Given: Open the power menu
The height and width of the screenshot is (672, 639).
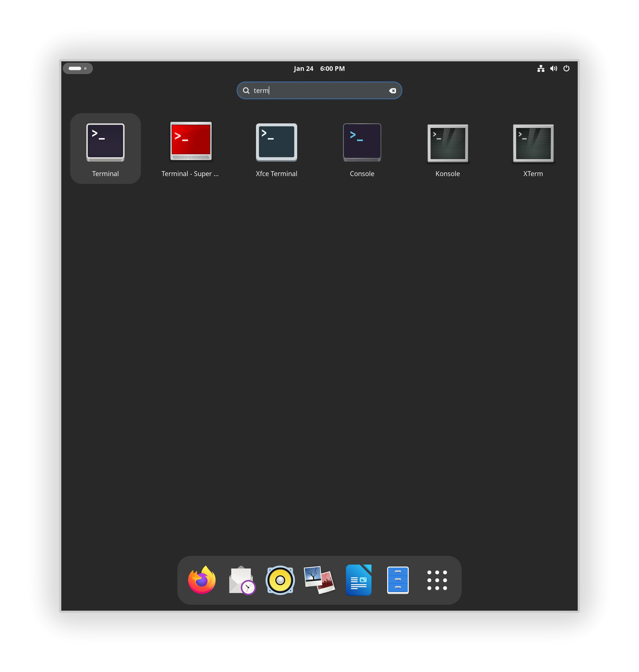Looking at the screenshot, I should pos(566,68).
